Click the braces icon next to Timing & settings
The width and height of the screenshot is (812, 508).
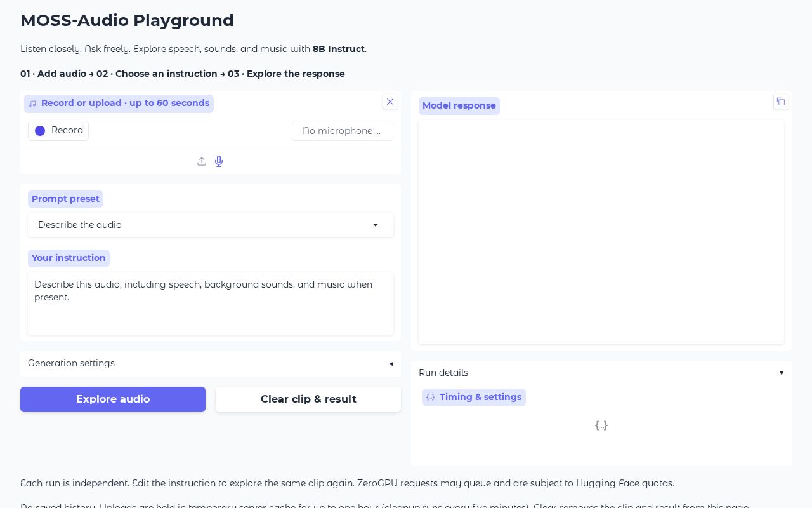click(430, 398)
